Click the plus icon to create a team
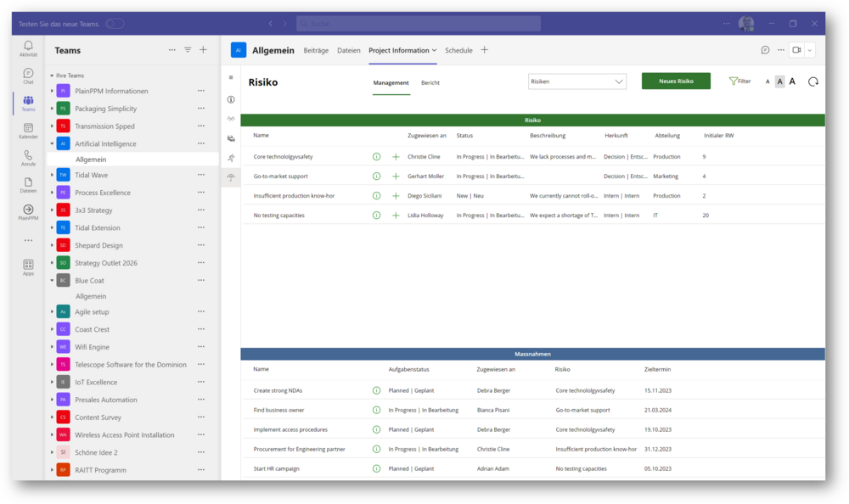This screenshot has width=849, height=504. coord(203,50)
